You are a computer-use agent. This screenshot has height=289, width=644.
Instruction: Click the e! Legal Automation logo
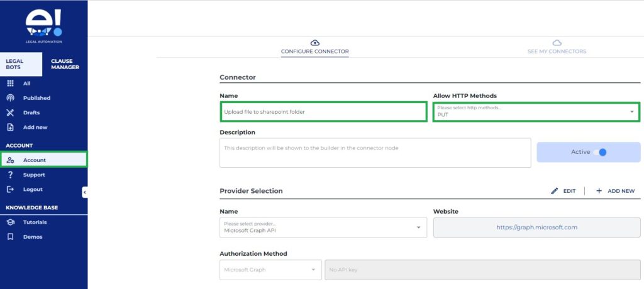[x=43, y=26]
